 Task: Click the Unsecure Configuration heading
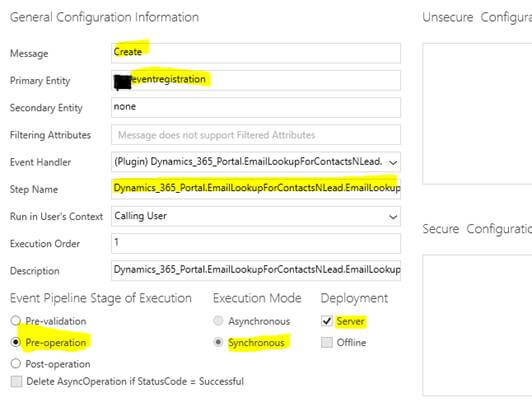(x=477, y=17)
